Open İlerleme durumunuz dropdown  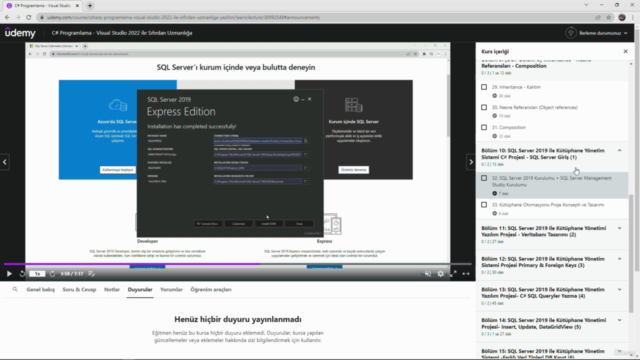pyautogui.click(x=603, y=33)
